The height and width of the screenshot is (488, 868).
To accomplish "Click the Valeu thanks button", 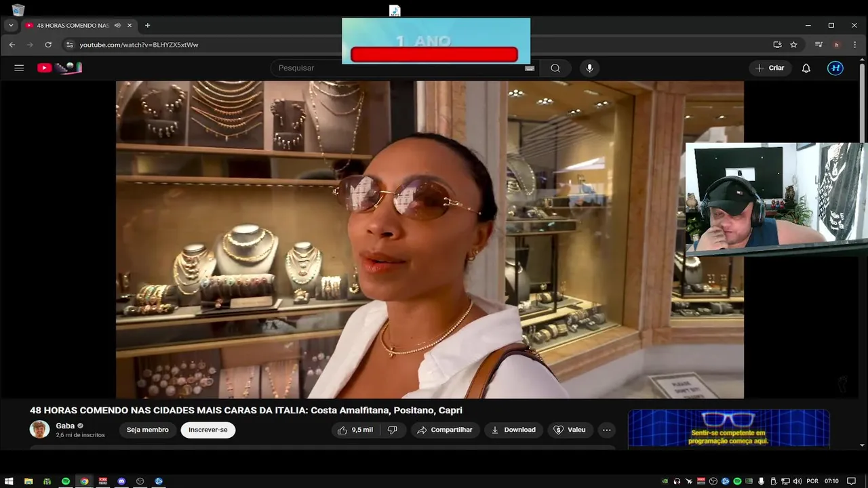I will [570, 430].
